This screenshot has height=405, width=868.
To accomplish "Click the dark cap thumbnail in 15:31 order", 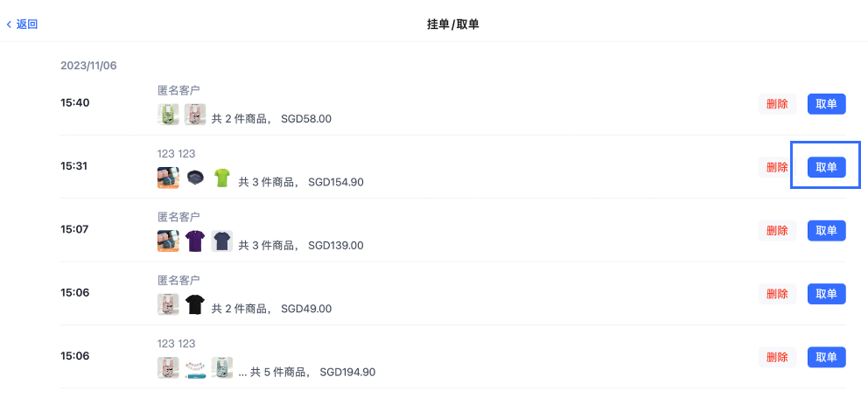I will point(195,178).
